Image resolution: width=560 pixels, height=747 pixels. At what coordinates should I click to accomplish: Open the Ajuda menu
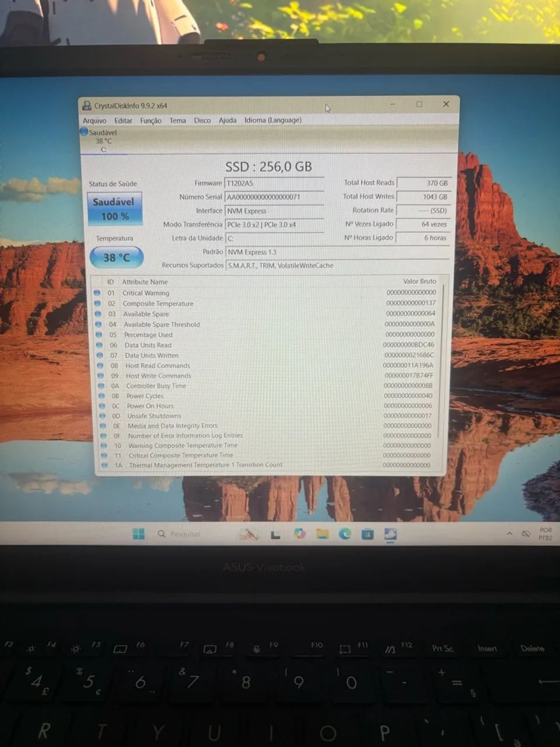point(228,120)
